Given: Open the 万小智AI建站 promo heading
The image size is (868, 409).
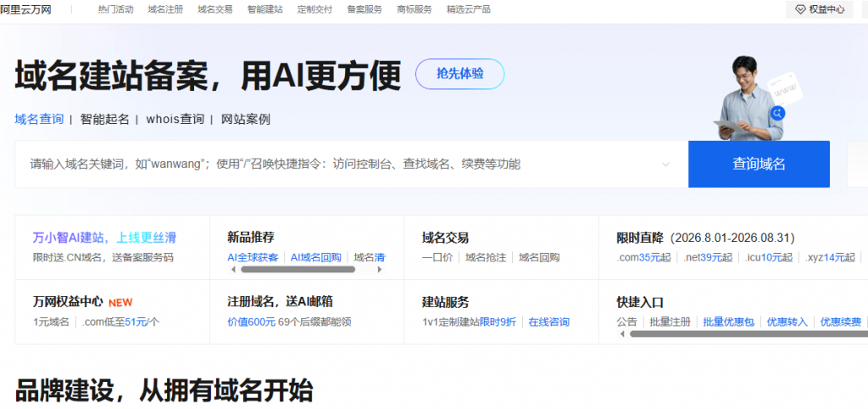Looking at the screenshot, I should point(104,238).
